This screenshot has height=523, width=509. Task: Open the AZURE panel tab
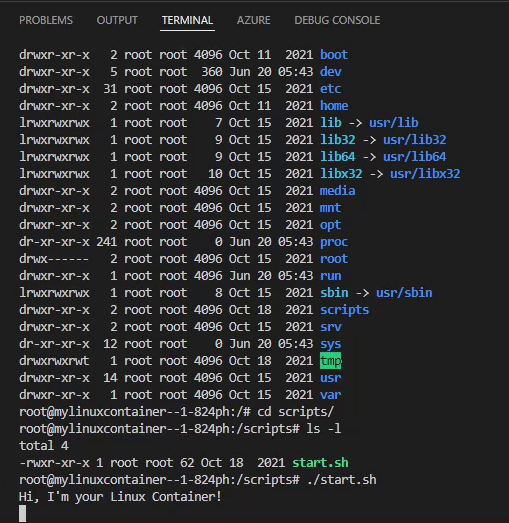coord(253,20)
